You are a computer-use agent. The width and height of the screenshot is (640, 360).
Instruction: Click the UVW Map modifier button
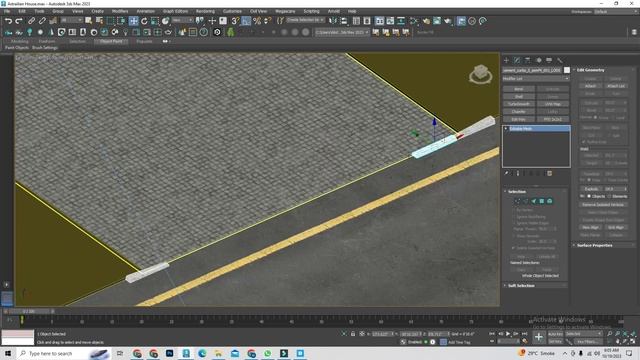[x=553, y=104]
